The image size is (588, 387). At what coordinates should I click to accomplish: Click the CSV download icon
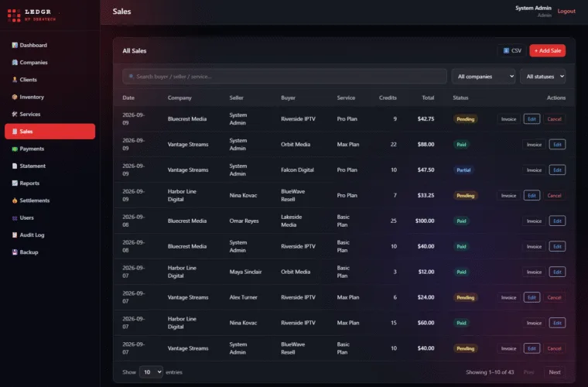(506, 50)
